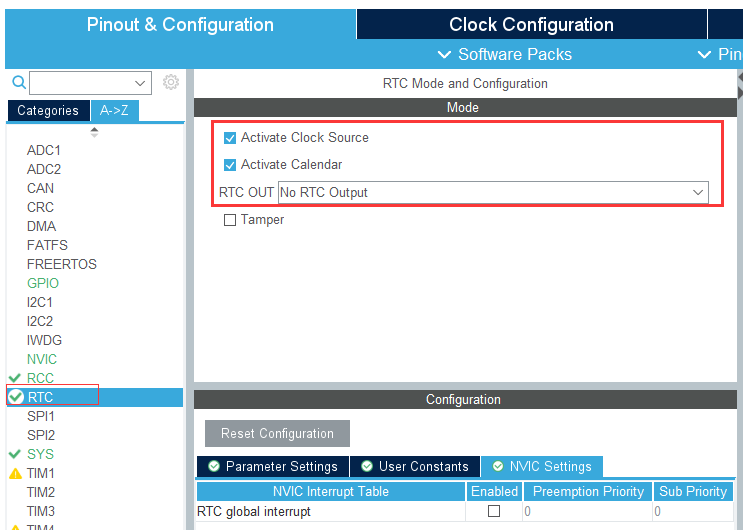Click the green check icon beside RTC
Screen dimensions: 743x530
point(16,396)
